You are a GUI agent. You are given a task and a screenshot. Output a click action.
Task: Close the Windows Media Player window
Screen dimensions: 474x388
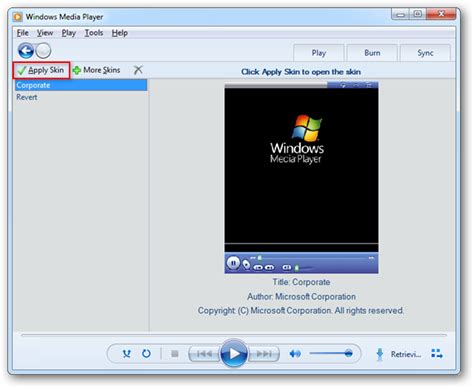(x=441, y=14)
